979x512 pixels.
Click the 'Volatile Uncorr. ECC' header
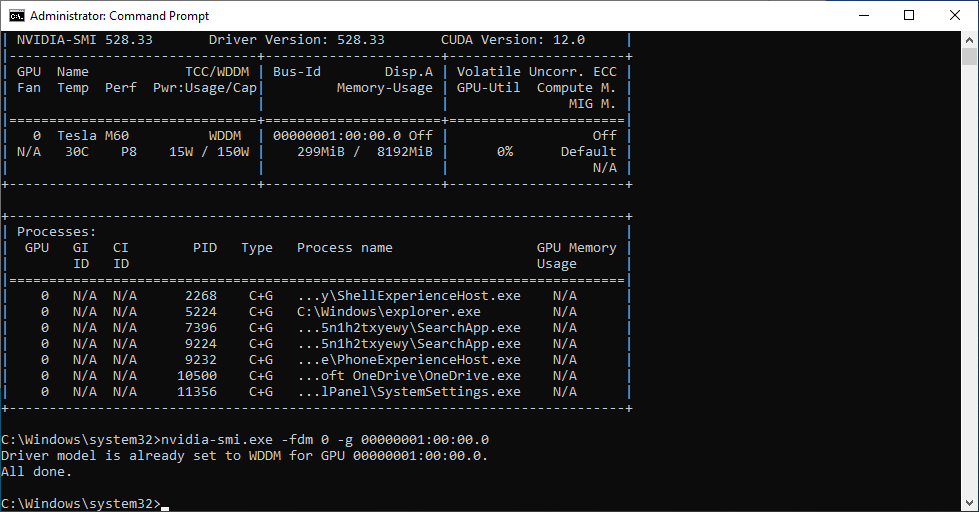(x=536, y=72)
